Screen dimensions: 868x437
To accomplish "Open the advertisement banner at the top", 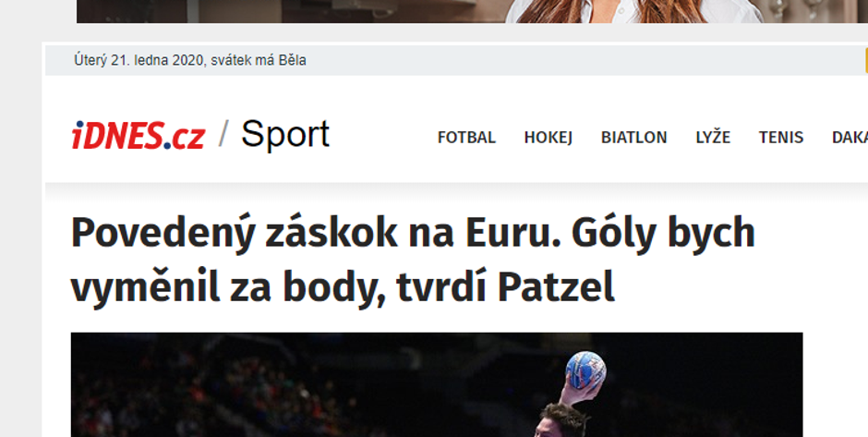I will pos(472,11).
